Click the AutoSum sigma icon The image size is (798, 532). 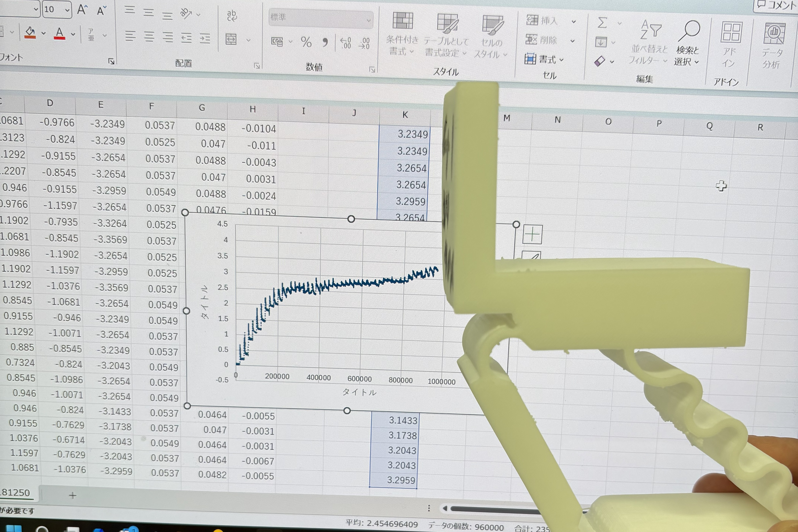[602, 23]
